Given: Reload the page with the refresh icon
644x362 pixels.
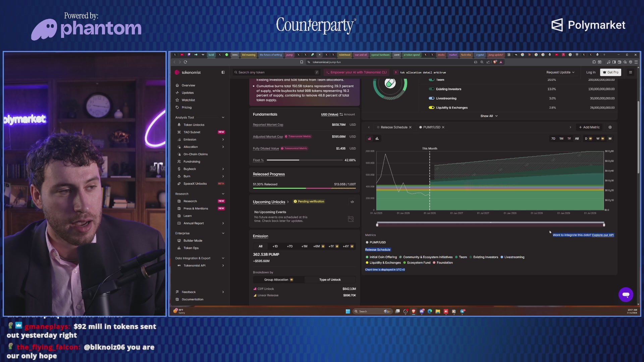Looking at the screenshot, I should (x=185, y=62).
